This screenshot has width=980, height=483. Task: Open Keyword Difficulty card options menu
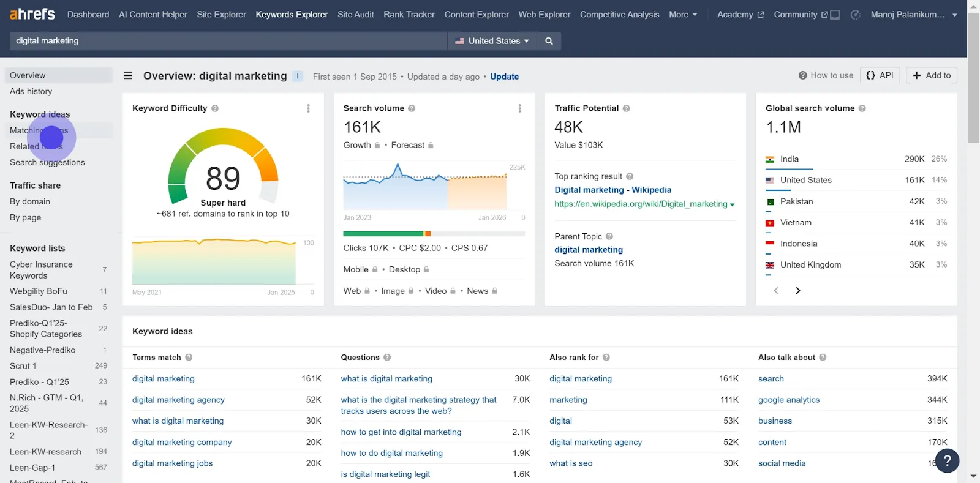click(x=308, y=108)
